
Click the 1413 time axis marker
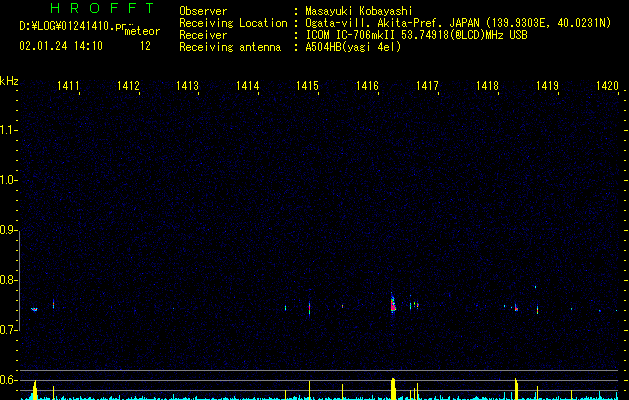187,85
